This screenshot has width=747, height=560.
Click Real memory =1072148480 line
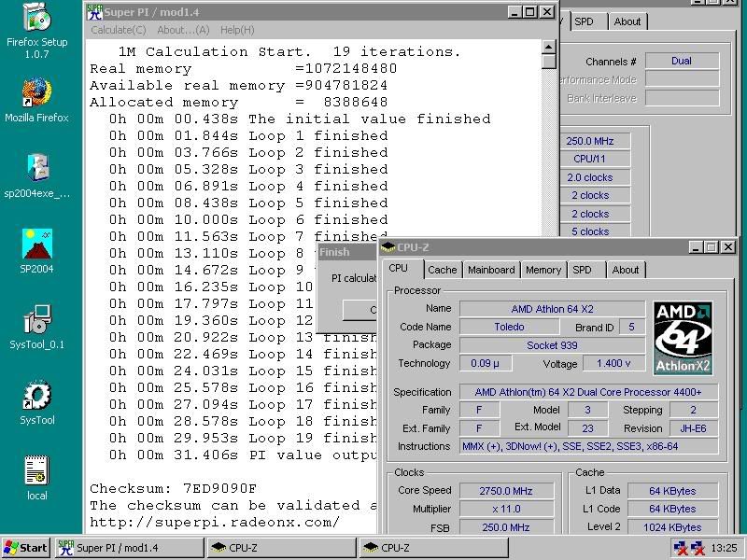244,68
